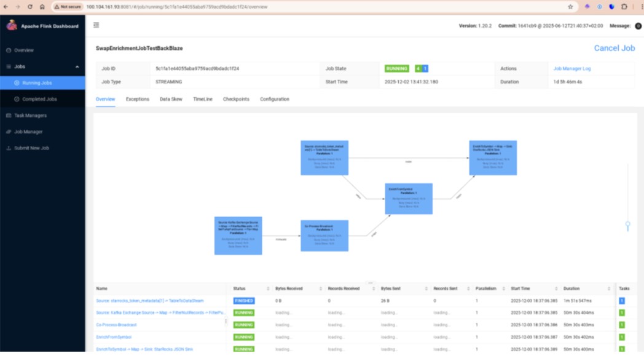Open the Overview sidebar item

[24, 50]
